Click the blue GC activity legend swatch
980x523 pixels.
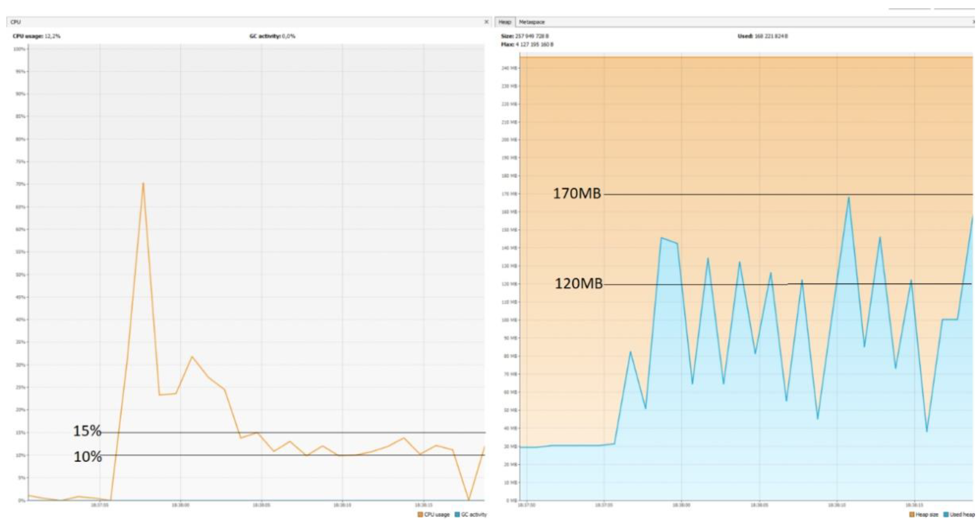pyautogui.click(x=457, y=515)
